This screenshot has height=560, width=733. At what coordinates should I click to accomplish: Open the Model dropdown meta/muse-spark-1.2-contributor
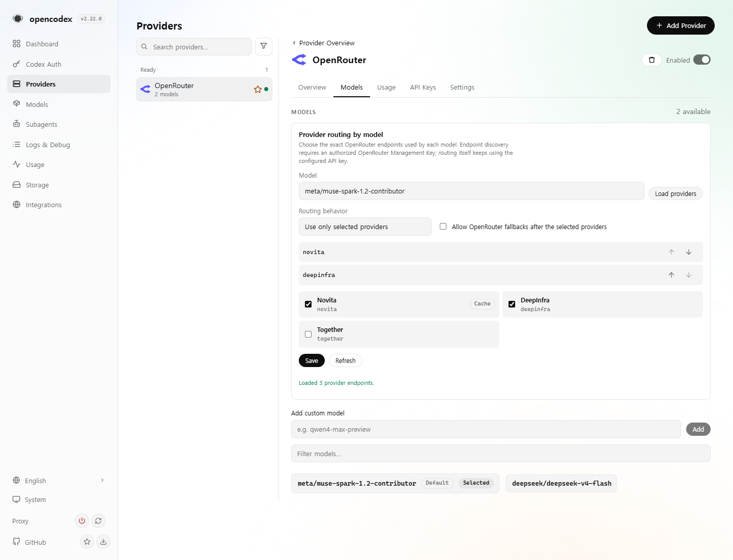(471, 191)
